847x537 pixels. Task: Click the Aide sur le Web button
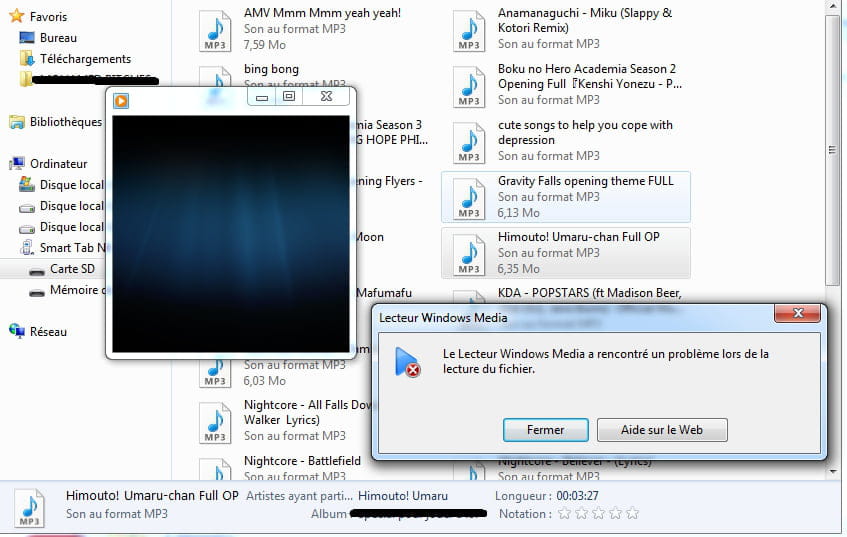click(662, 430)
